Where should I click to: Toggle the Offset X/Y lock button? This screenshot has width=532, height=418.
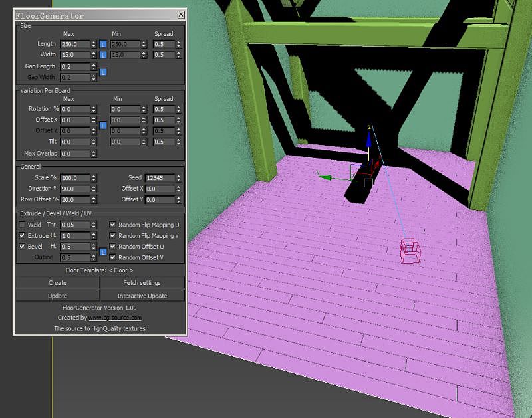(x=103, y=126)
